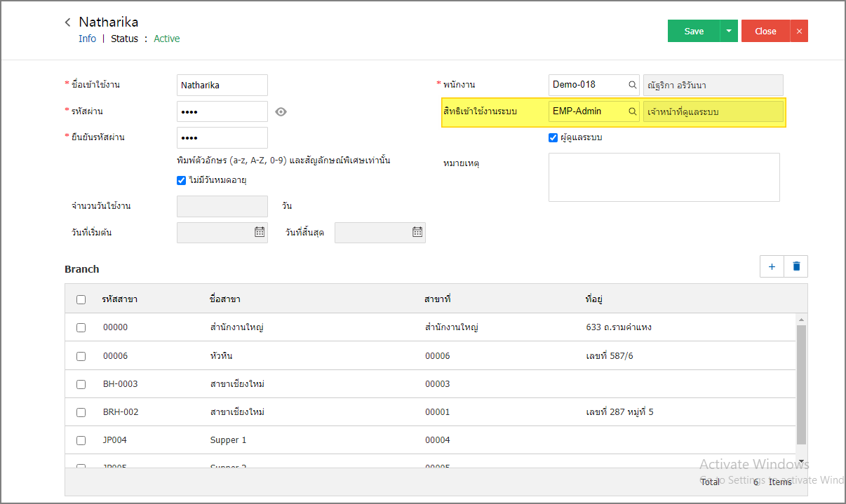Check the row 00000 branch checkbox

[x=81, y=327]
